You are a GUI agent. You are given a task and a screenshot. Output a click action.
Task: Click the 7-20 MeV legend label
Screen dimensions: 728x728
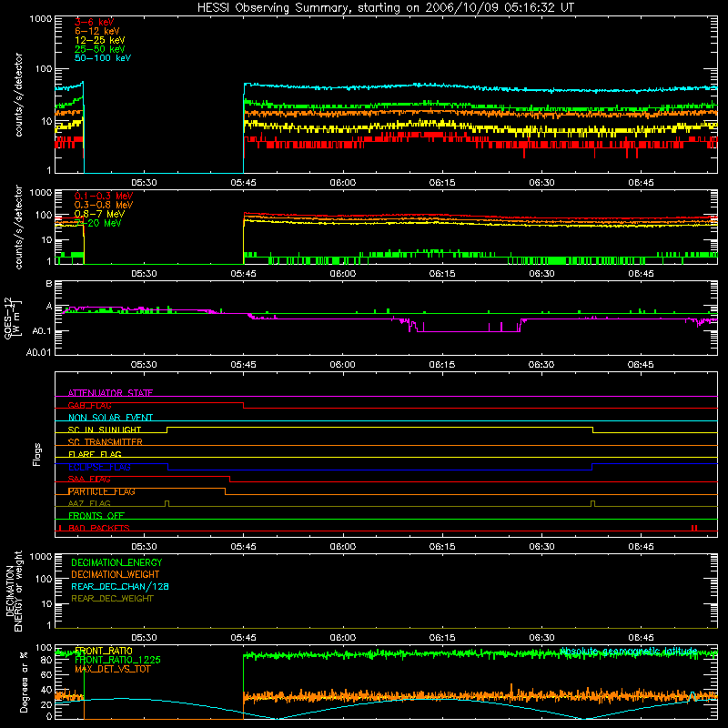[98, 223]
